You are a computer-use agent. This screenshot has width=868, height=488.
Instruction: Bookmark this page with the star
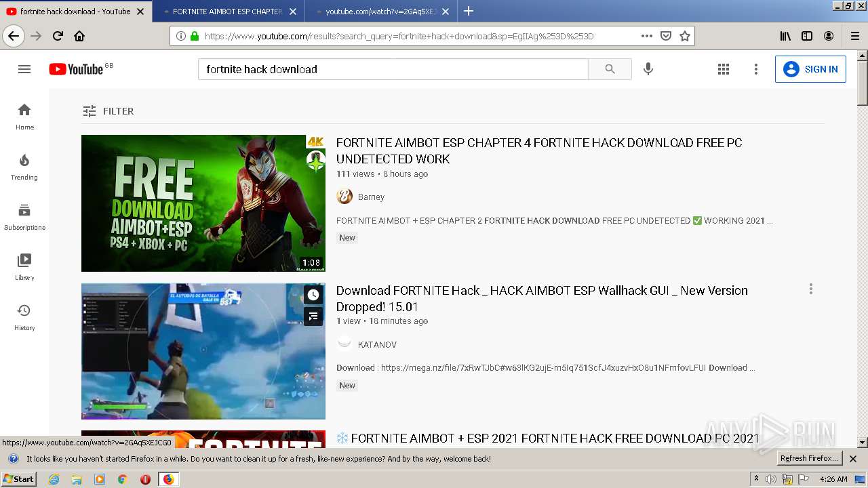[x=685, y=36]
